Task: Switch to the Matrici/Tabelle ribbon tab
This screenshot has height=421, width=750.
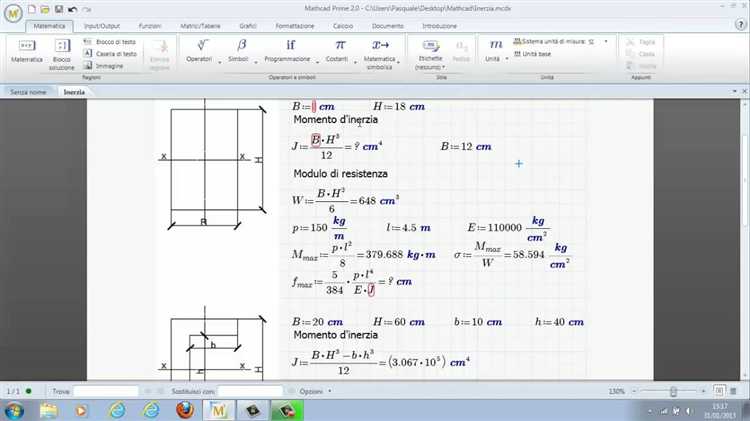Action: [200, 26]
